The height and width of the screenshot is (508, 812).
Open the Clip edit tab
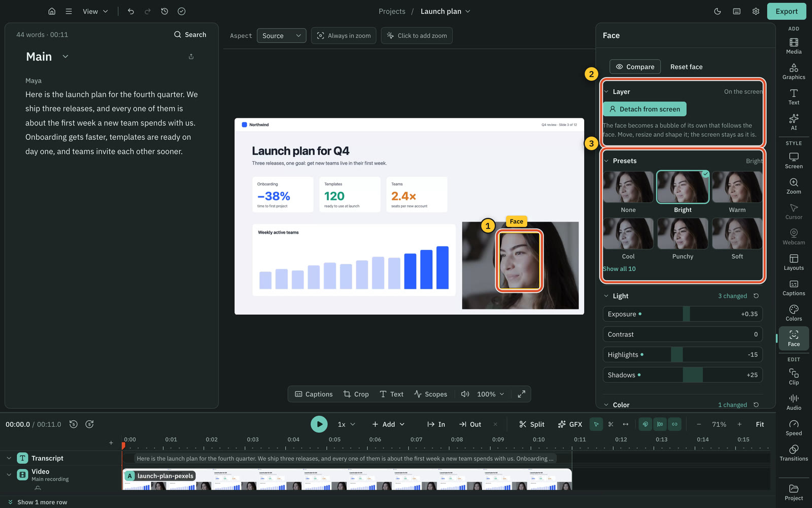pos(794,377)
